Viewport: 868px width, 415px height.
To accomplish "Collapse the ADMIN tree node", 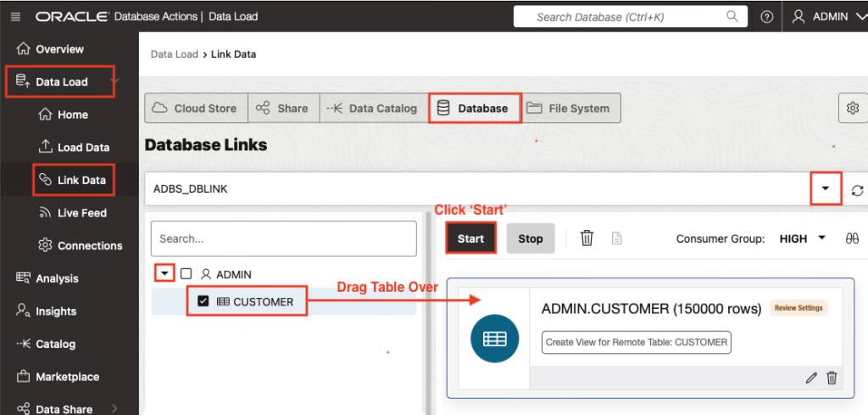I will pyautogui.click(x=164, y=273).
